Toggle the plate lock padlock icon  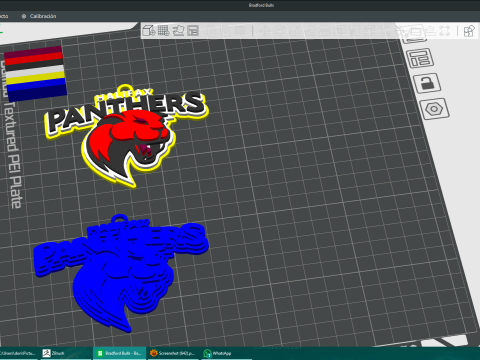point(427,83)
